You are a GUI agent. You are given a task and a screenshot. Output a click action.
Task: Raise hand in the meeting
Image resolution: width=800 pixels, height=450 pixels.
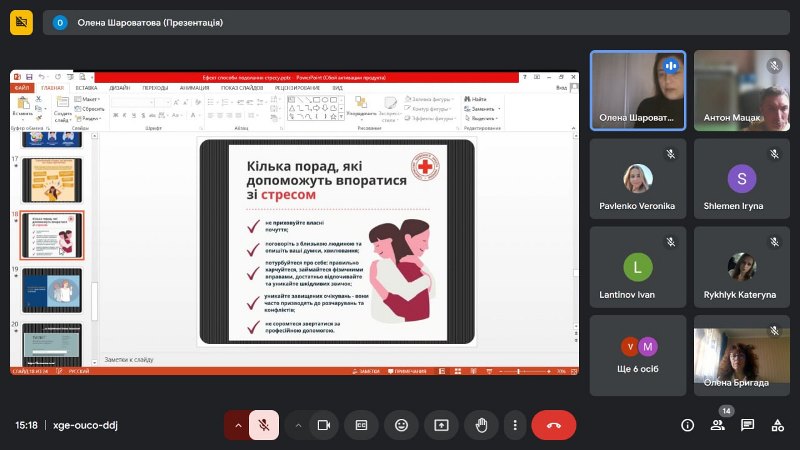point(480,425)
